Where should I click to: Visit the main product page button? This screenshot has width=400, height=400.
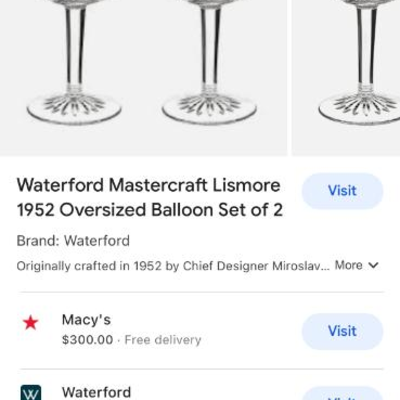pyautogui.click(x=342, y=191)
